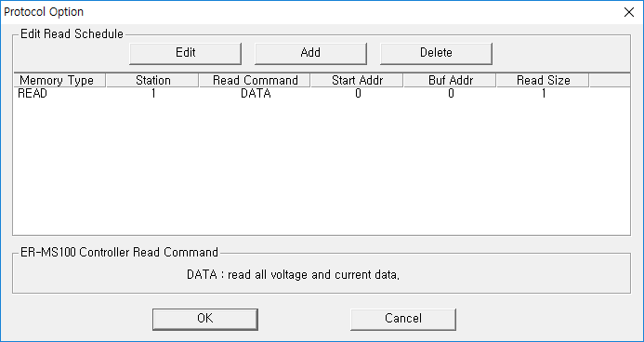
Task: Click the Read Size value 1 cell
Action: point(544,94)
